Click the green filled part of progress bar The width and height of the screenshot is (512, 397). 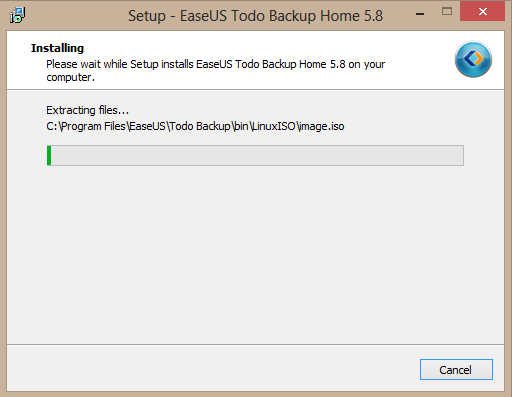coord(49,155)
